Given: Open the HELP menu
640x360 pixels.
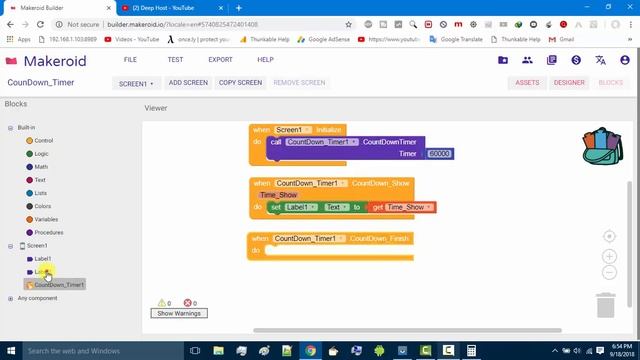Looking at the screenshot, I should 265,60.
